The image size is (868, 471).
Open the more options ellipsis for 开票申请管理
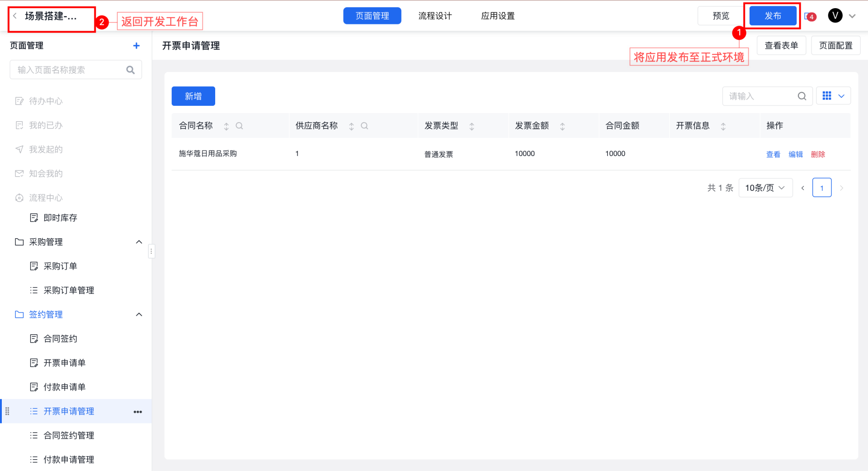138,412
